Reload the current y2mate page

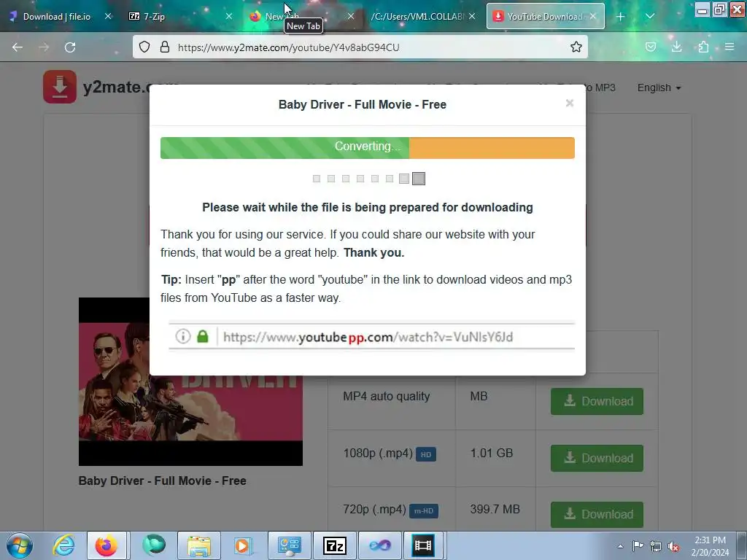click(70, 47)
